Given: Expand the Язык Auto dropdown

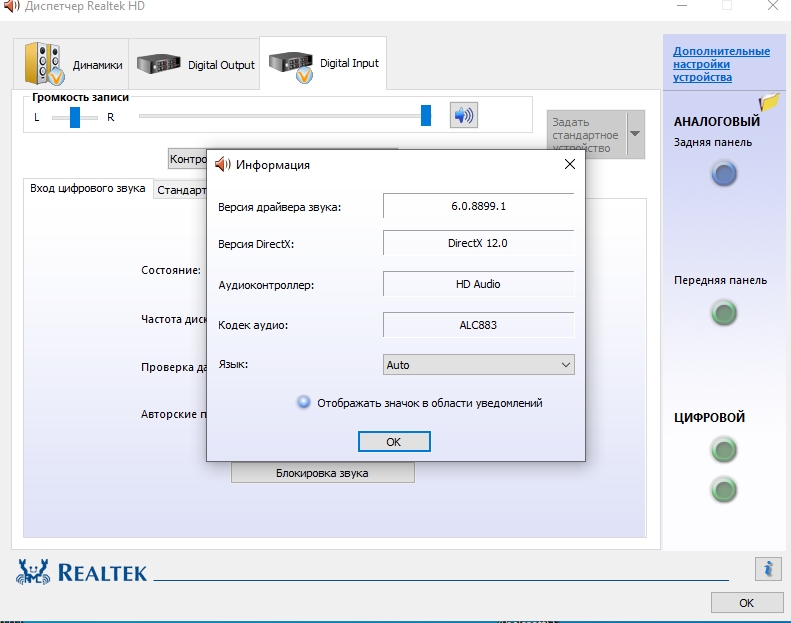Looking at the screenshot, I should pos(478,365).
